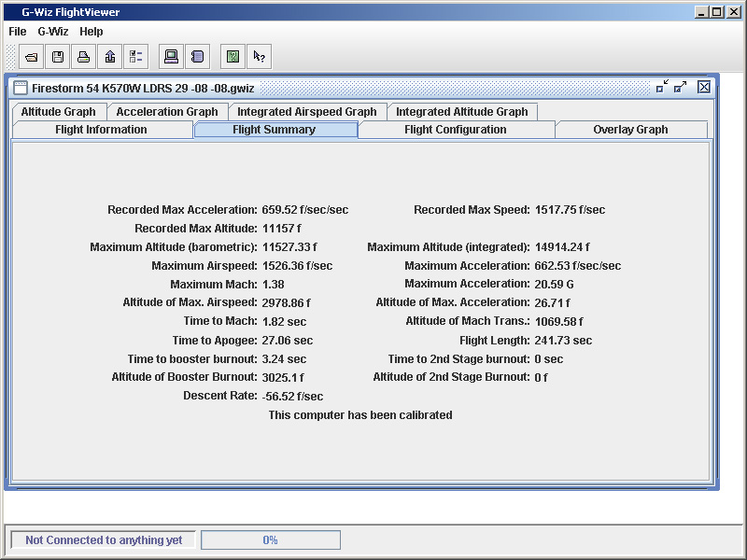Screen dimensions: 747x560
Task: Click the 'Descent Rate:' label
Action: click(220, 396)
